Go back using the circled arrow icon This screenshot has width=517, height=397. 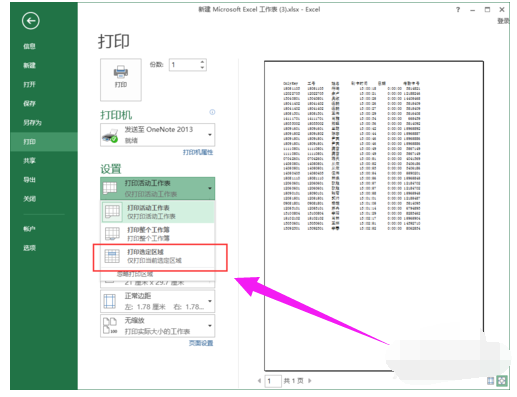pyautogui.click(x=31, y=21)
